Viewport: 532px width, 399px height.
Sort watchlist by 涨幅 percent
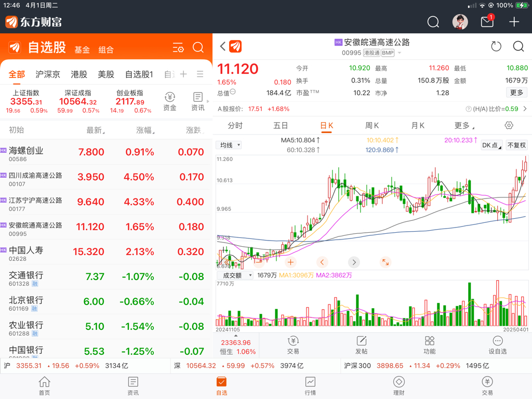tap(145, 130)
